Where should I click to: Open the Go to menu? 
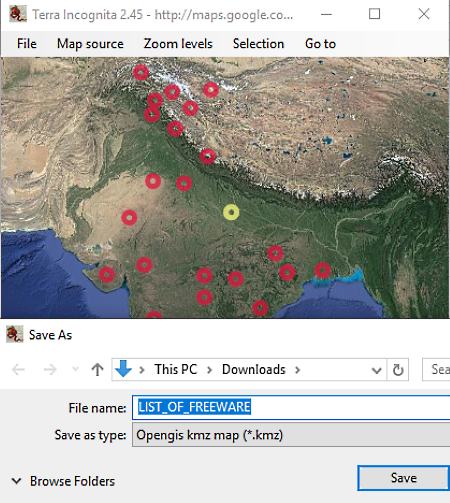click(x=320, y=44)
